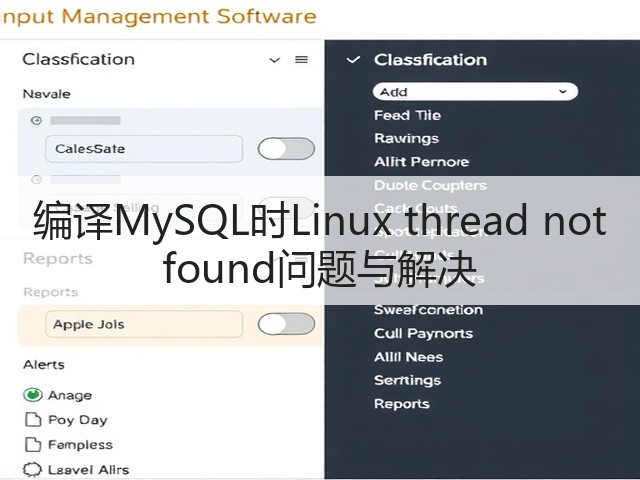
Task: Click the green Anage alert icon
Action: coord(33,395)
